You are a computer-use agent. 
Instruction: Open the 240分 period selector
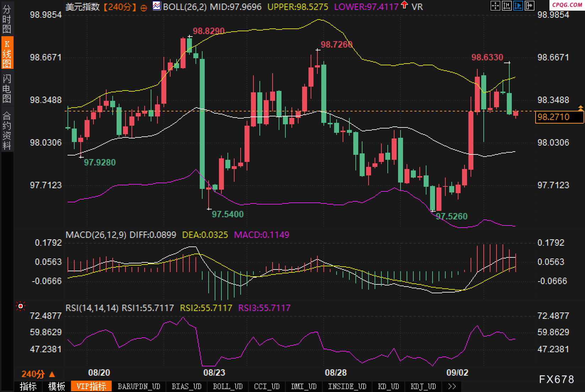click(x=38, y=374)
